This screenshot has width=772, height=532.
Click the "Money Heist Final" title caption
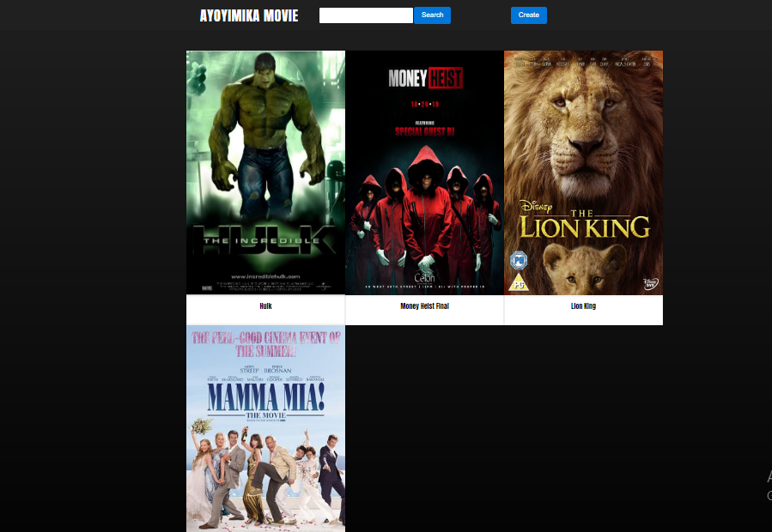[424, 306]
